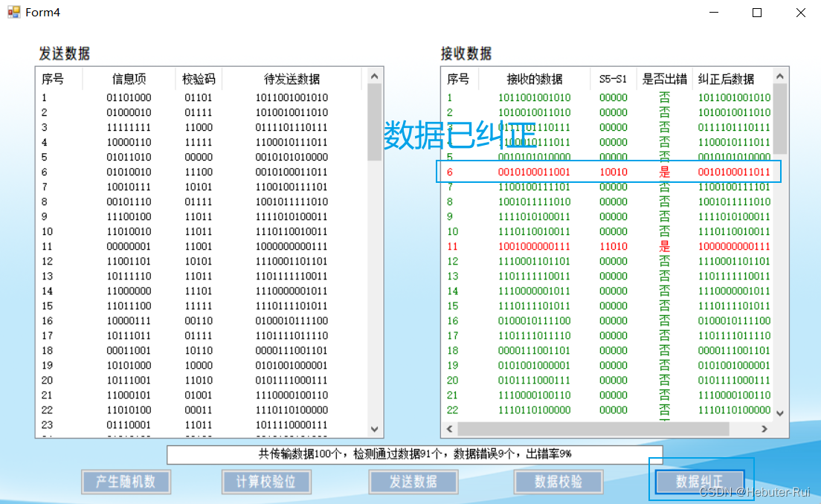Click corrected data 1000000000111 in row 11
This screenshot has height=504, width=821.
click(x=734, y=247)
